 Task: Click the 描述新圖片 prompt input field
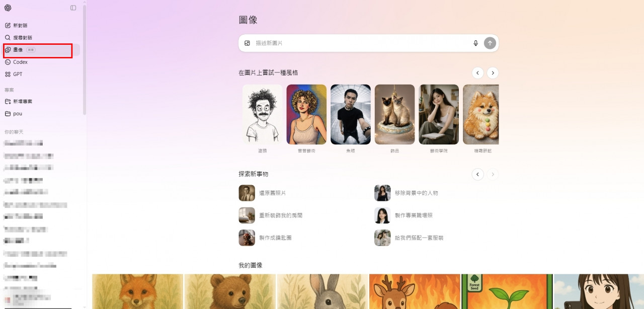360,43
